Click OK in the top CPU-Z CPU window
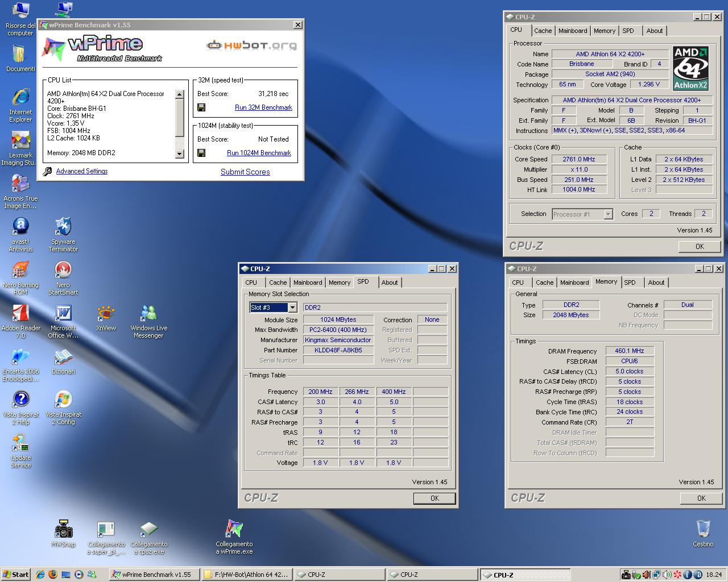 700,247
